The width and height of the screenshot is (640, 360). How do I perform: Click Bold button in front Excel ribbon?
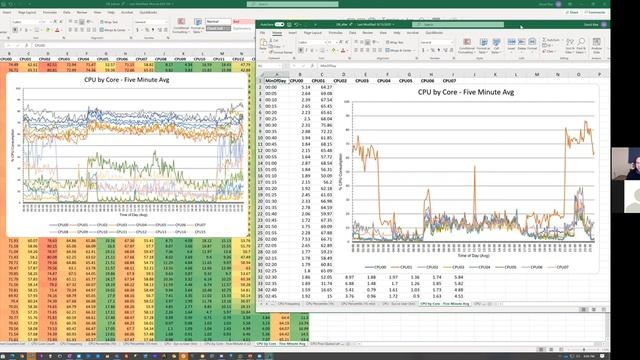click(x=301, y=50)
